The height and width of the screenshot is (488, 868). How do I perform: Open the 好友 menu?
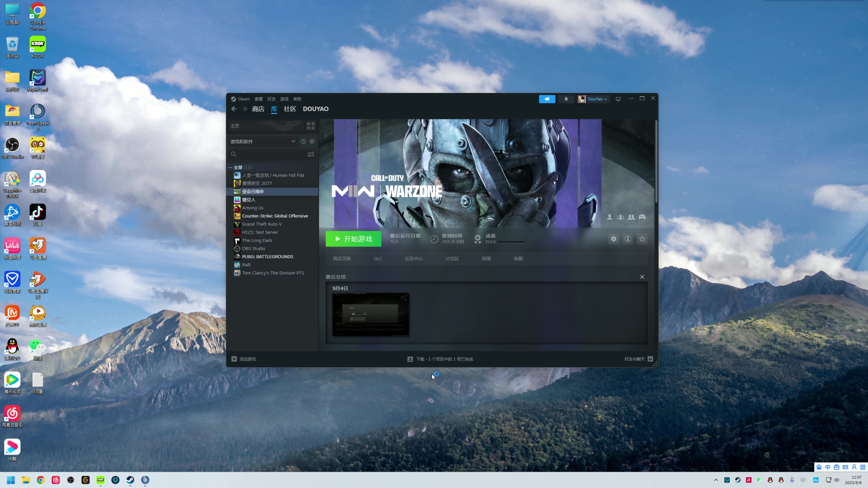point(271,99)
